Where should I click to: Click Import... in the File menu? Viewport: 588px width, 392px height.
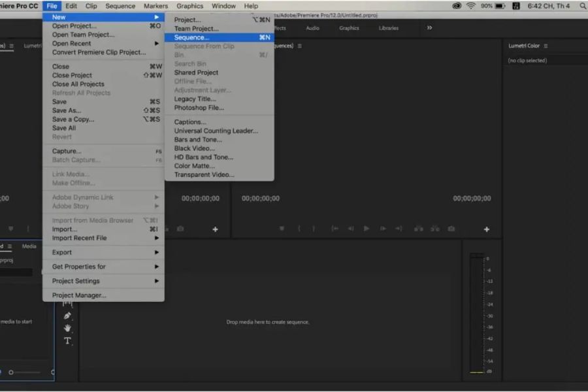(x=65, y=229)
